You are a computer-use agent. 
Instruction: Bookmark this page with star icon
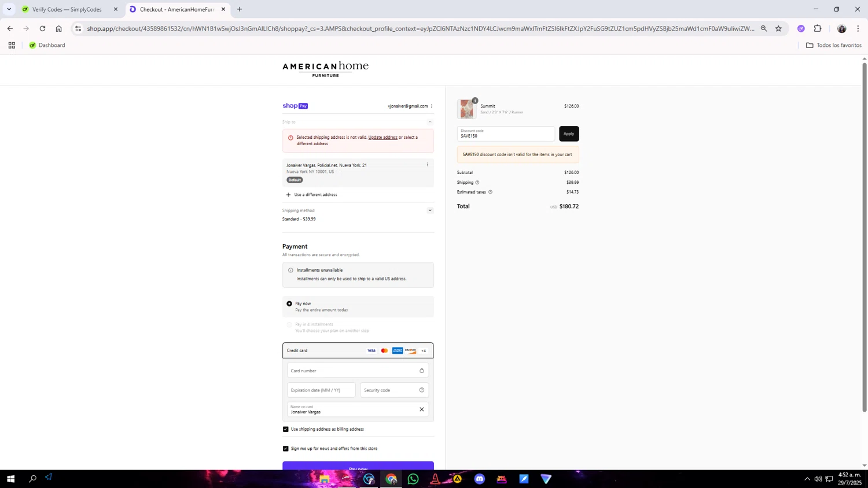point(778,28)
